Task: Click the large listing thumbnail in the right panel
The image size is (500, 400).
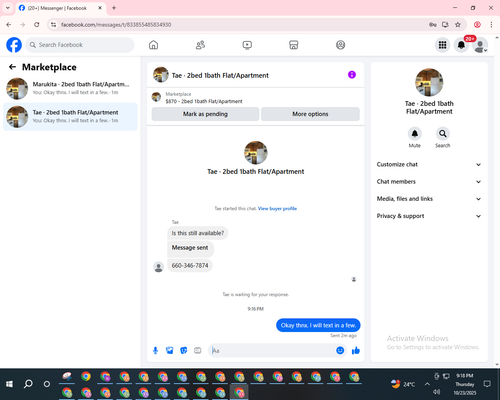Action: click(429, 82)
